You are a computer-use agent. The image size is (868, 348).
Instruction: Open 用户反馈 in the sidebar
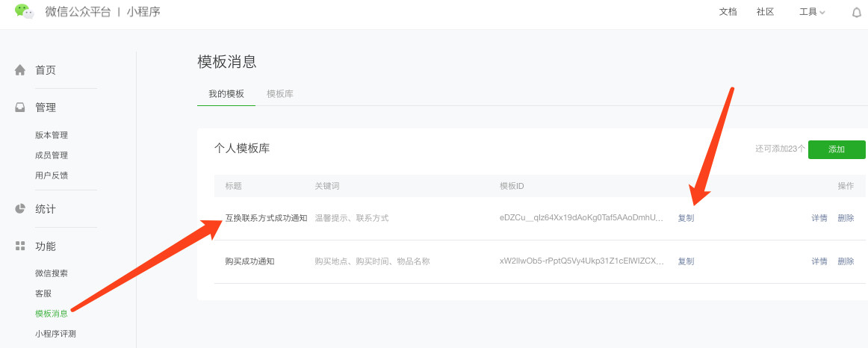tap(52, 175)
